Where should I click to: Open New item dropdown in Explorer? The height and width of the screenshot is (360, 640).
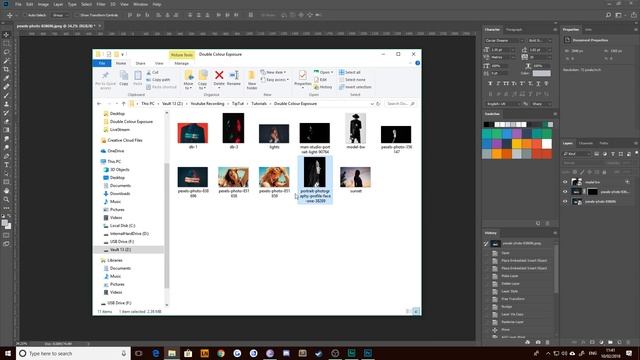tap(273, 72)
